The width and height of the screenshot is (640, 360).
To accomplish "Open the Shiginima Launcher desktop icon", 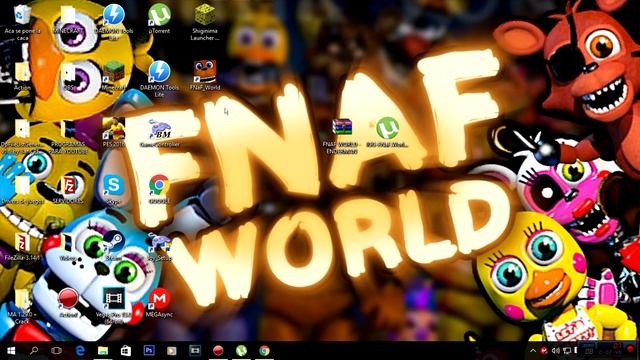I will [x=204, y=15].
